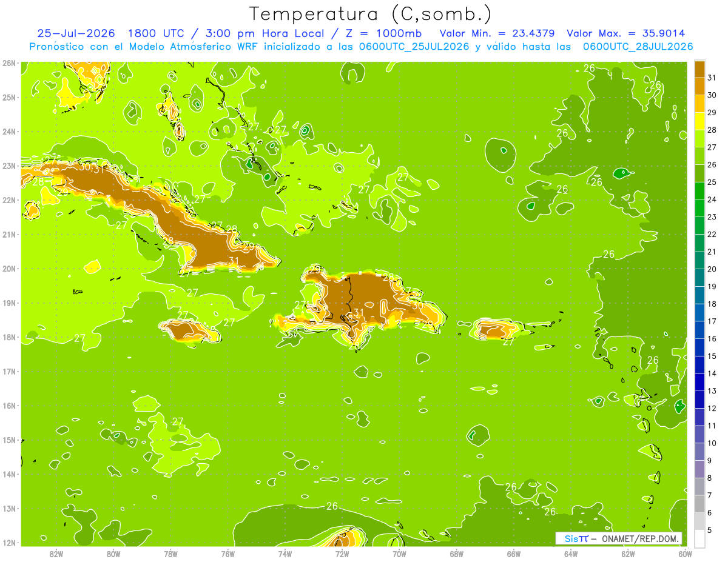Click the '17N' latitude axis label

tap(8, 371)
